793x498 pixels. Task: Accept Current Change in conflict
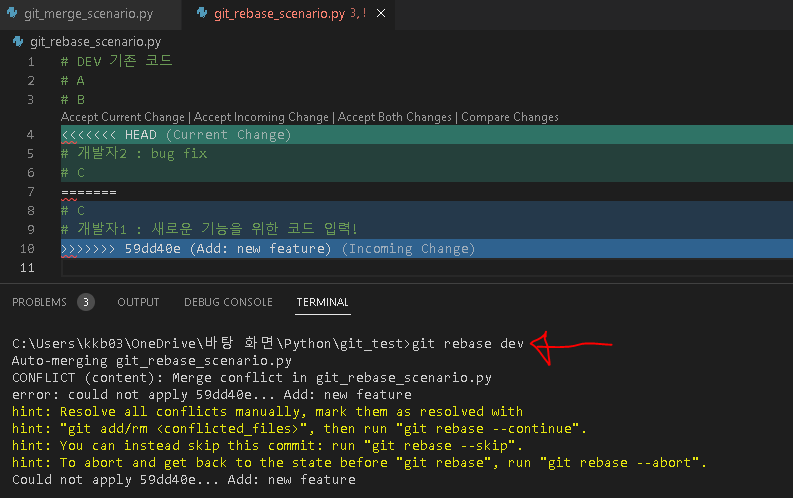pyautogui.click(x=123, y=117)
